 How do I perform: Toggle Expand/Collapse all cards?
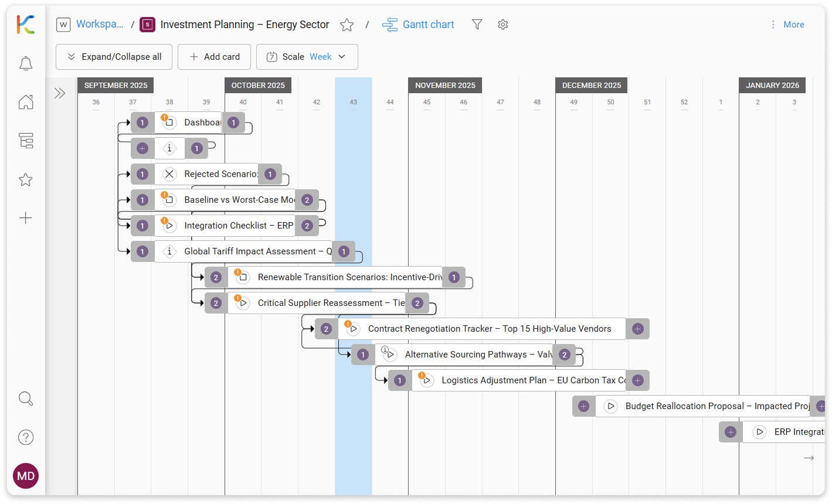[114, 57]
